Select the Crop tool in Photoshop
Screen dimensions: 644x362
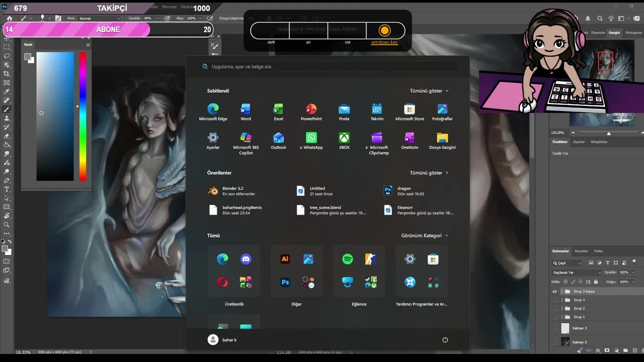coord(7,73)
